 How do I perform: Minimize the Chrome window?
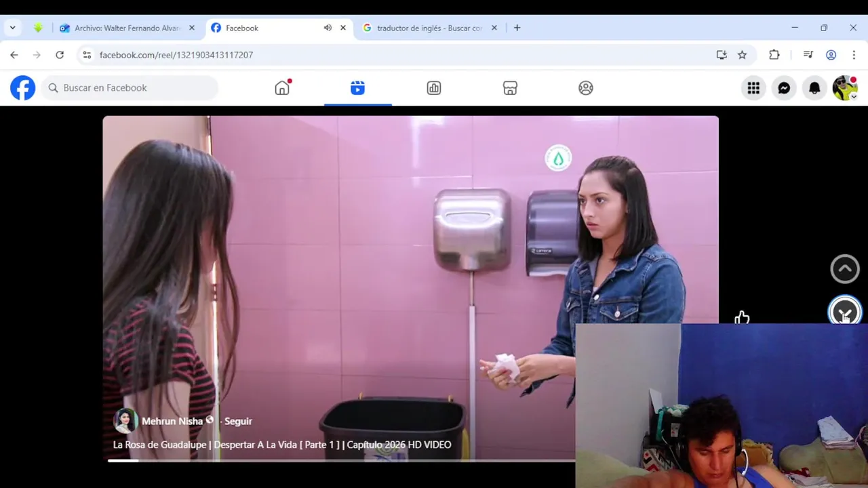795,28
